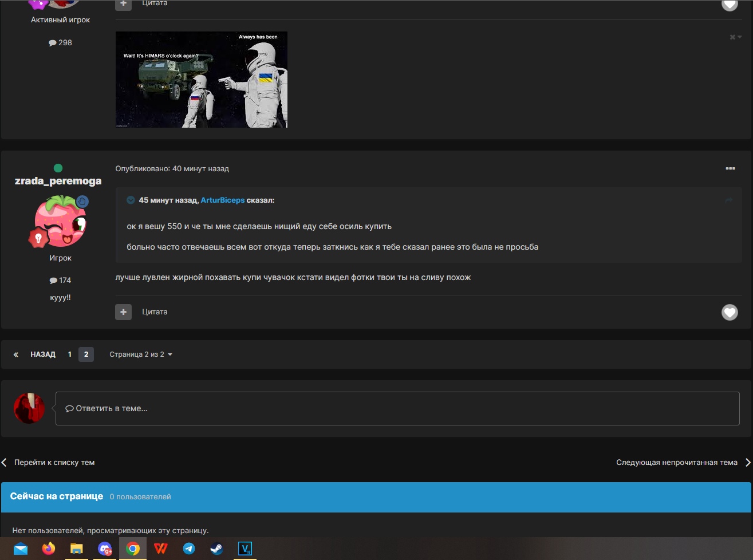Open the HIMARS astronaut meme image
Image resolution: width=753 pixels, height=560 pixels.
click(x=201, y=80)
